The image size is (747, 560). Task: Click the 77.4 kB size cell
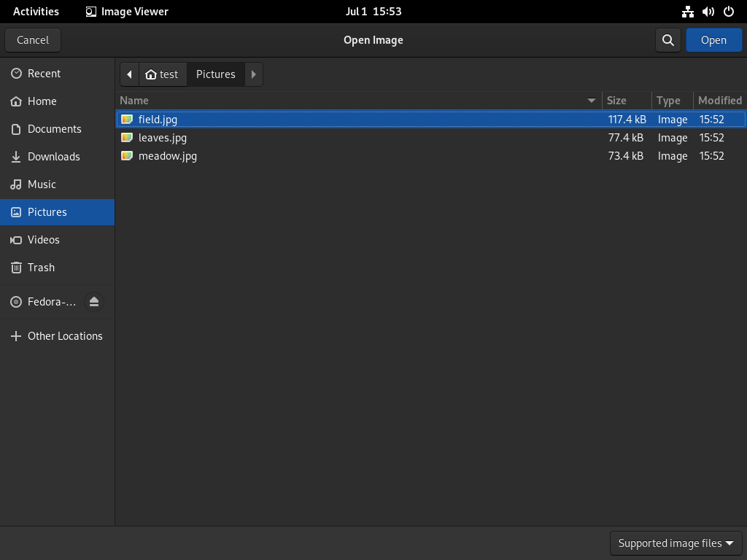pyautogui.click(x=625, y=138)
